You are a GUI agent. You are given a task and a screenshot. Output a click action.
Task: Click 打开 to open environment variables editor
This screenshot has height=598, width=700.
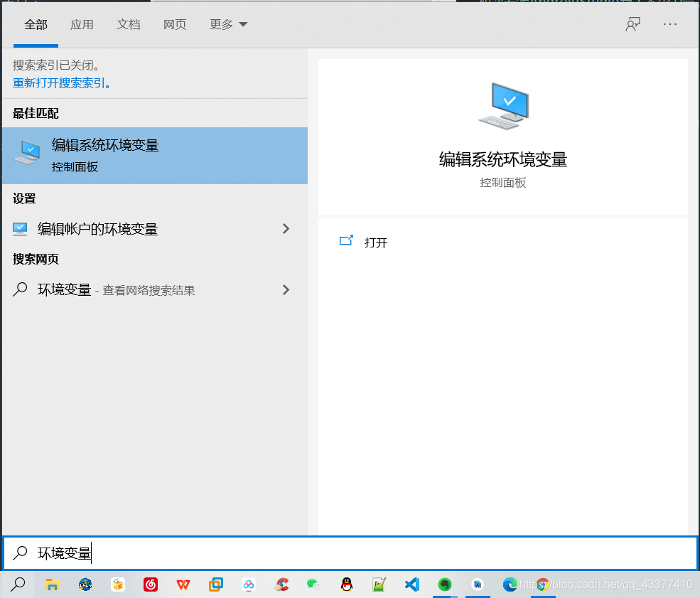[x=375, y=242]
